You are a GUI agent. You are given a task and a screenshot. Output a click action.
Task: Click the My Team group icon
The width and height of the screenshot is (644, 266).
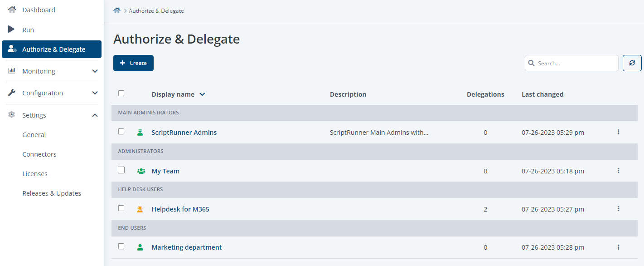tap(141, 171)
